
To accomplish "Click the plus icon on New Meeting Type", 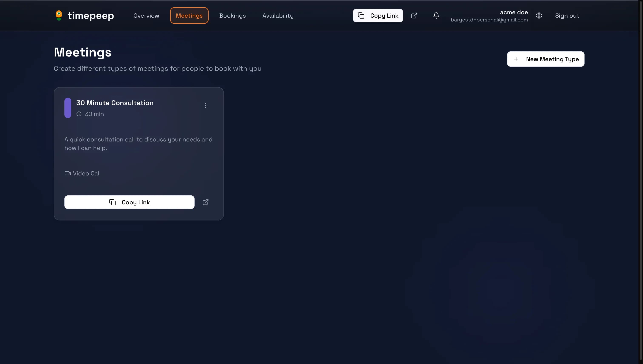I will pyautogui.click(x=516, y=59).
